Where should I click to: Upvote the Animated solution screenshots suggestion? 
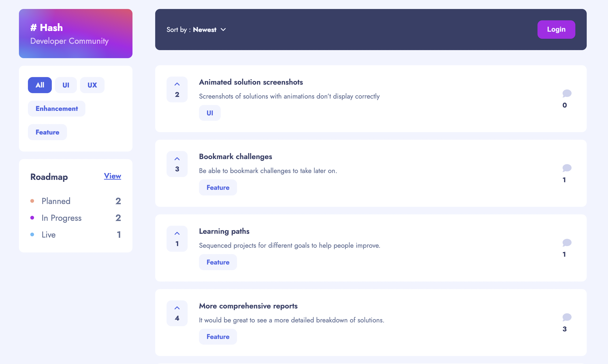[x=177, y=89]
